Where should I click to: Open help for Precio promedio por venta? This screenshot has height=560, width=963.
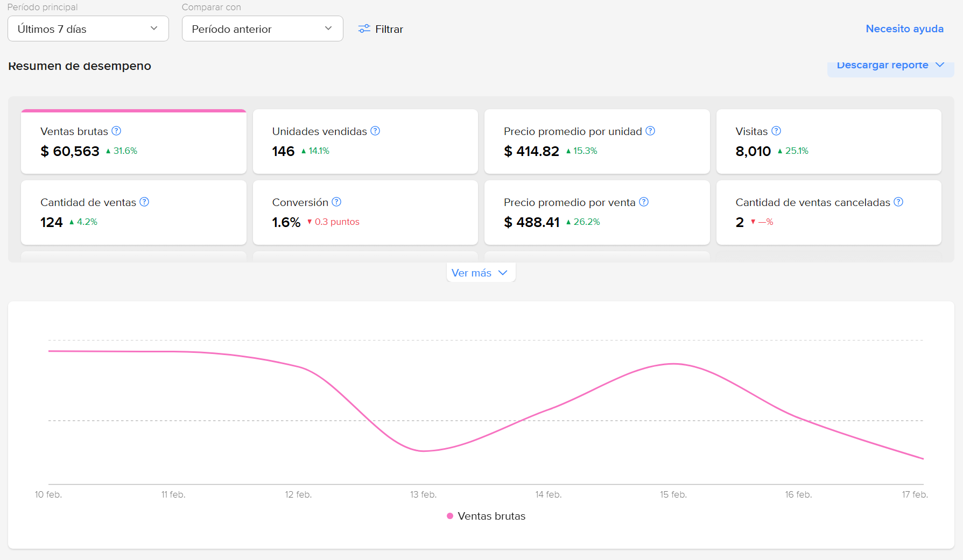click(x=644, y=202)
